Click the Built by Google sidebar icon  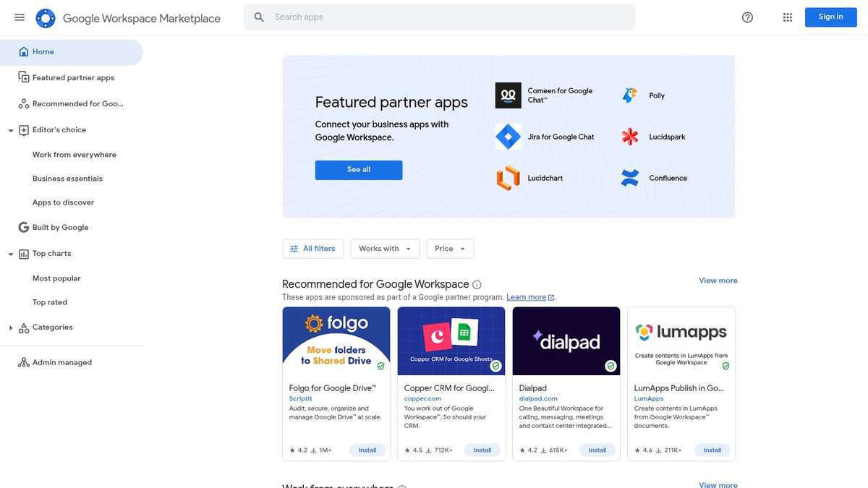(22, 227)
